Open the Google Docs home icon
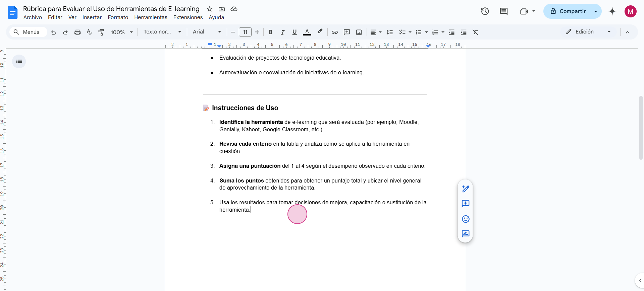This screenshot has width=644, height=291. 12,13
